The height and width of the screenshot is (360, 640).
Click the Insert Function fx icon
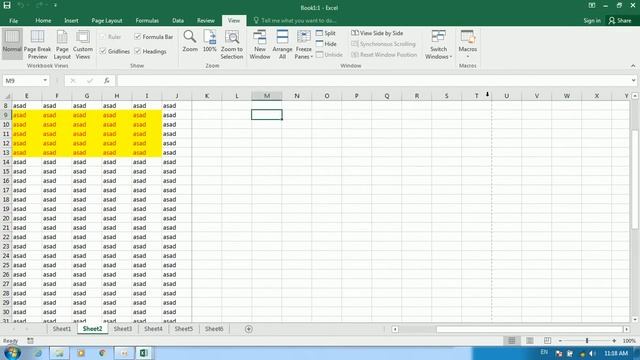[107, 81]
